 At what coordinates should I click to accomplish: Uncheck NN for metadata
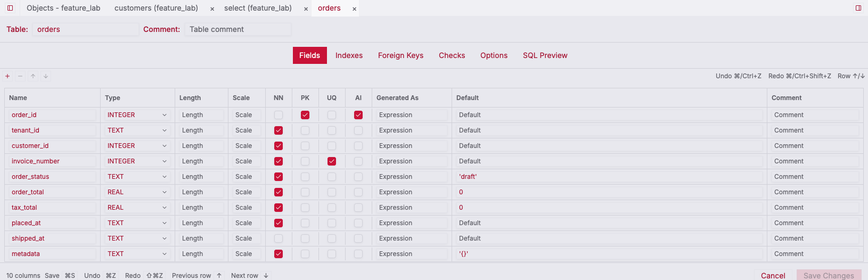click(279, 254)
